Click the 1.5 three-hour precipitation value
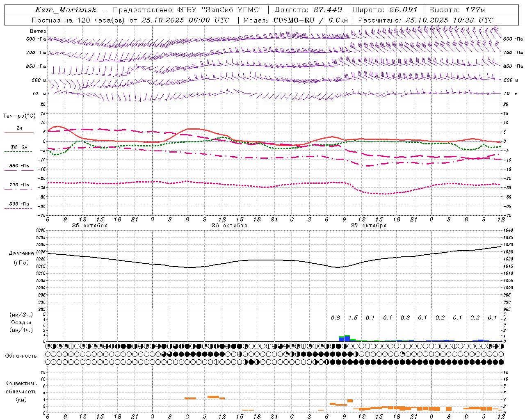525x420 pixels. pyautogui.click(x=353, y=318)
